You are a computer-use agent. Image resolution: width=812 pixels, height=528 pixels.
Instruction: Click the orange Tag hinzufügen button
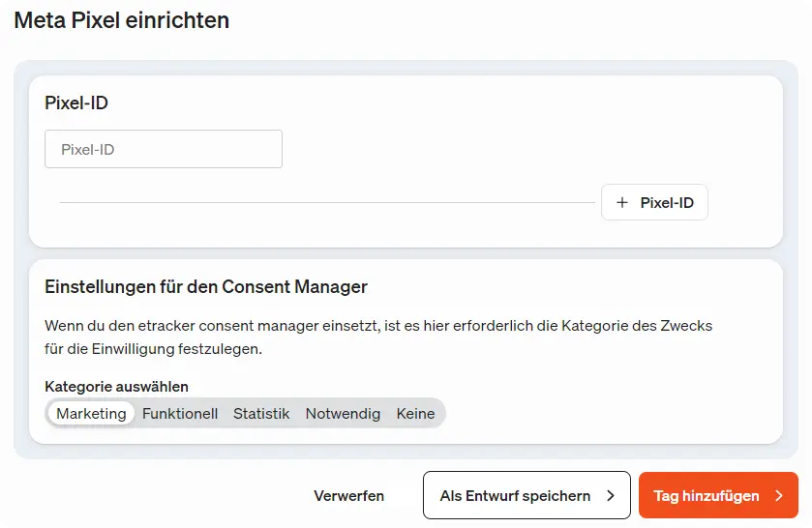coord(718,495)
